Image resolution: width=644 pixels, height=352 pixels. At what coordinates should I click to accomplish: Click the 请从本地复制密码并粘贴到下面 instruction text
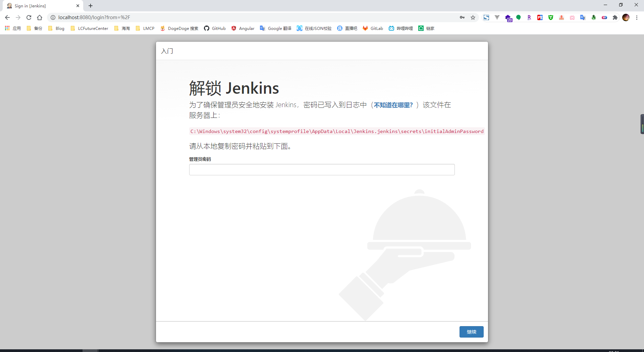pyautogui.click(x=240, y=146)
